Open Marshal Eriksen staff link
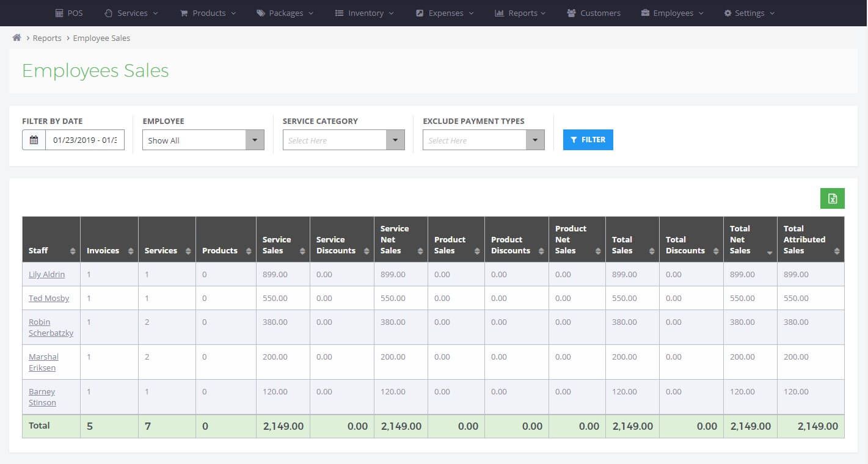The height and width of the screenshot is (464, 868). click(x=43, y=363)
